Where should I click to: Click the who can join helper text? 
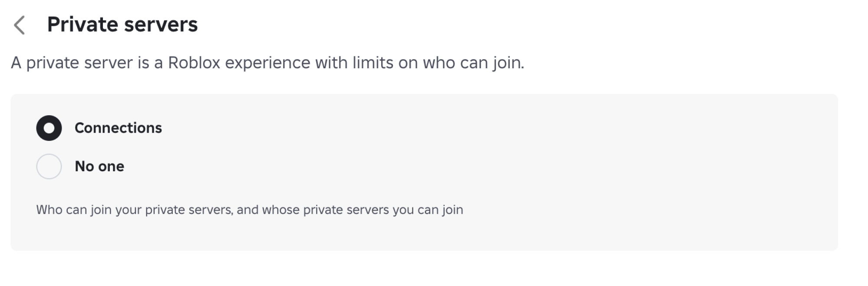point(250,210)
